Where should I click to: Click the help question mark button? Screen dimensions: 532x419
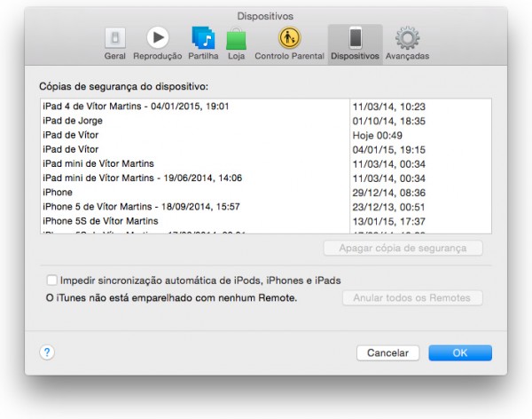pyautogui.click(x=47, y=352)
